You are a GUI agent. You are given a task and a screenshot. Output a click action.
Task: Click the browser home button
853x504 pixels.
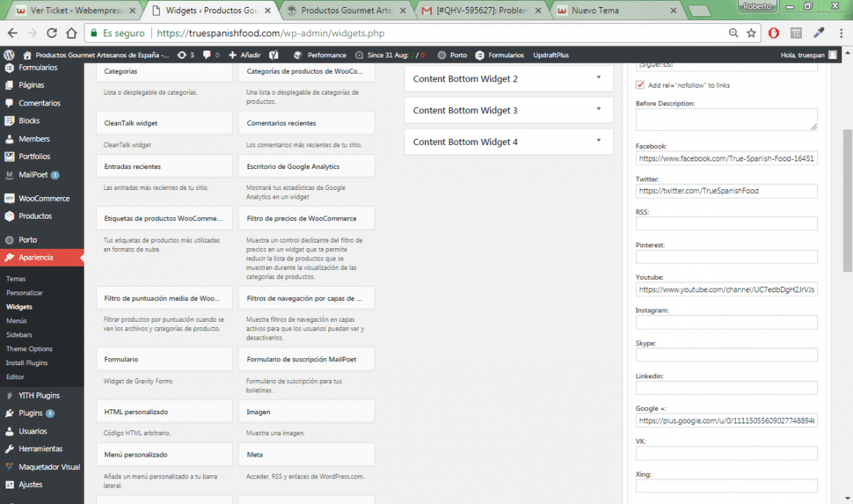[x=71, y=33]
